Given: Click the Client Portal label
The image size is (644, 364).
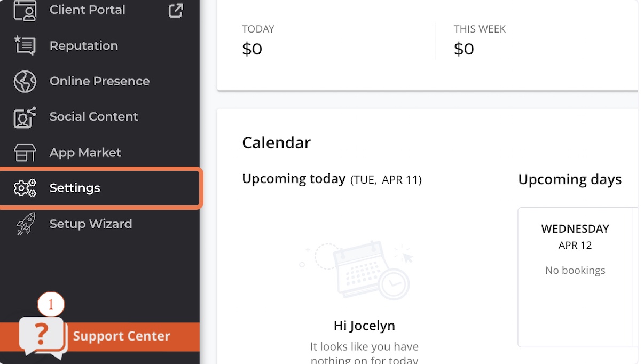Looking at the screenshot, I should click(x=87, y=10).
